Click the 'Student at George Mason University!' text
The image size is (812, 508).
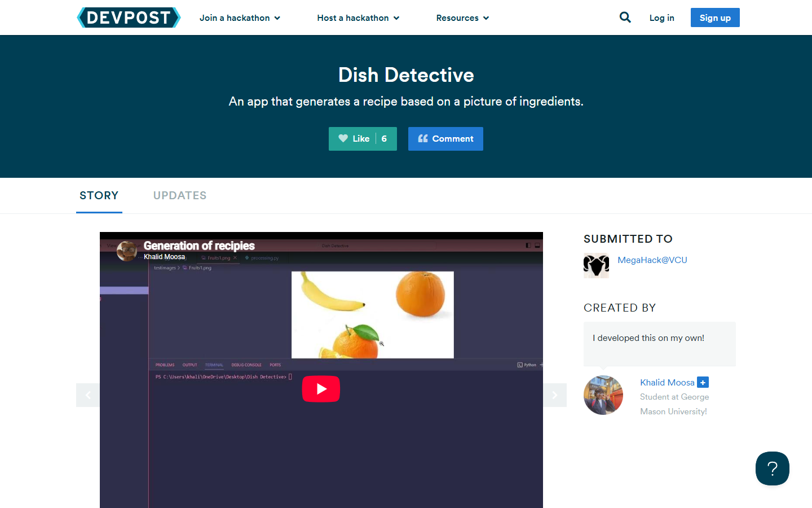[674, 404]
